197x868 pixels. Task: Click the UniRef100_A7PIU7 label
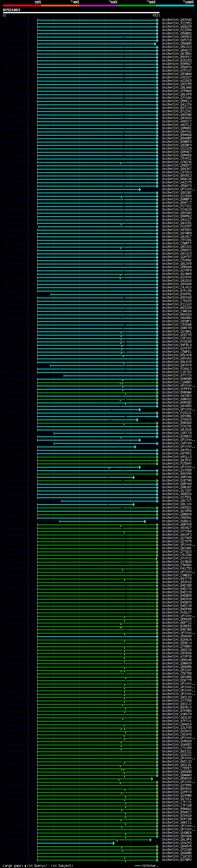coord(176,71)
